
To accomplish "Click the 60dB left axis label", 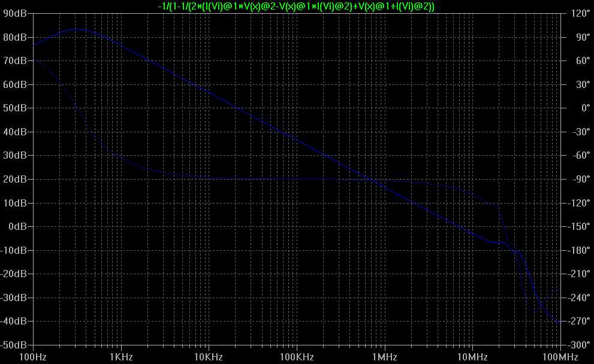I will click(x=15, y=84).
